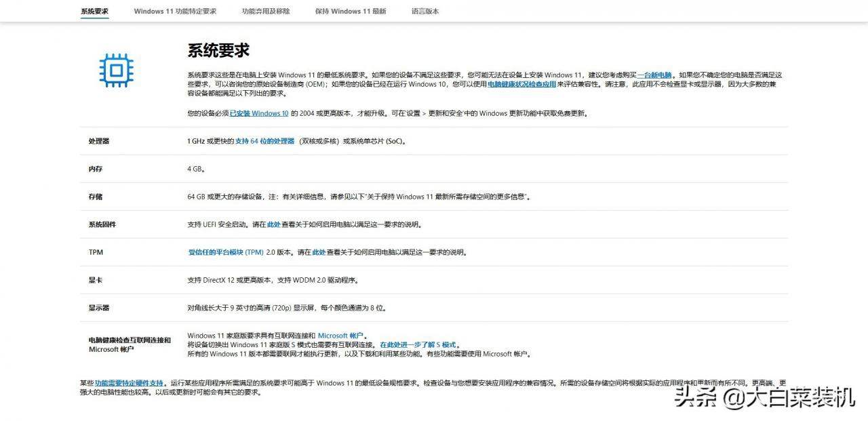Click the 存储 row label

pyautogui.click(x=96, y=197)
